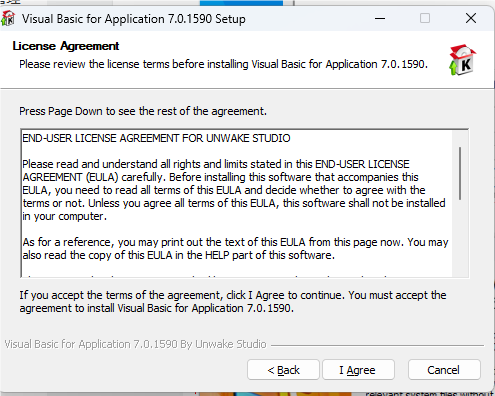Click 'Visual Basic for Application 7.0.1590 By Unwake Studio' label

click(135, 344)
